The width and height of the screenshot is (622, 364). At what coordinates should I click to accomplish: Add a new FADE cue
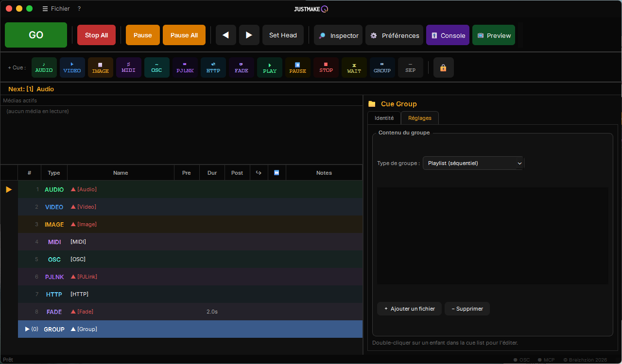click(x=242, y=67)
